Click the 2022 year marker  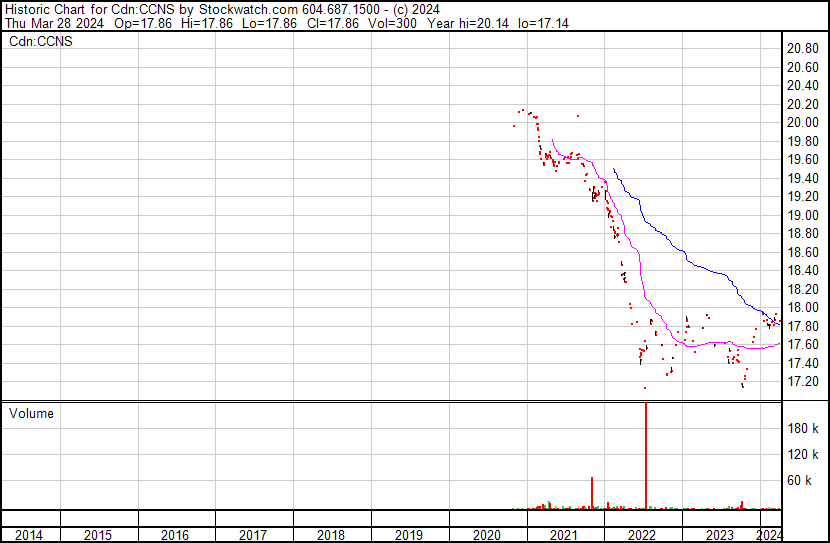[642, 535]
